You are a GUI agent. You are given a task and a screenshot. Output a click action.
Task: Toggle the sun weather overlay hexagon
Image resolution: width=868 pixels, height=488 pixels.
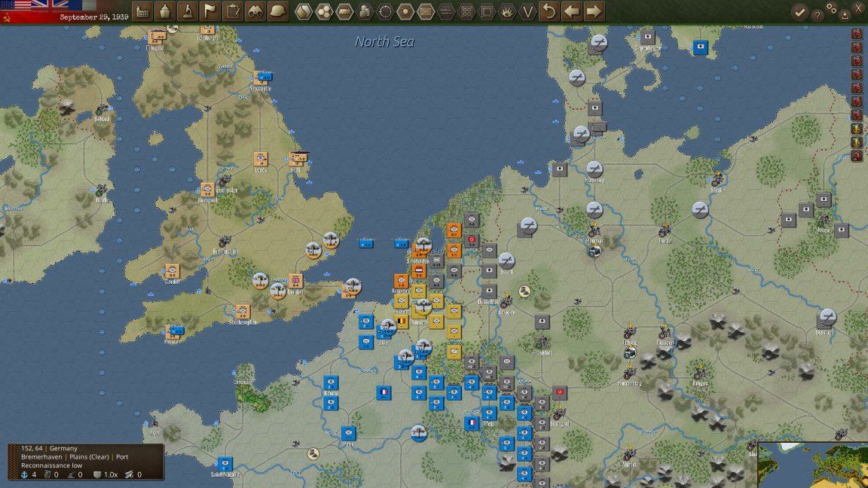pos(406,11)
